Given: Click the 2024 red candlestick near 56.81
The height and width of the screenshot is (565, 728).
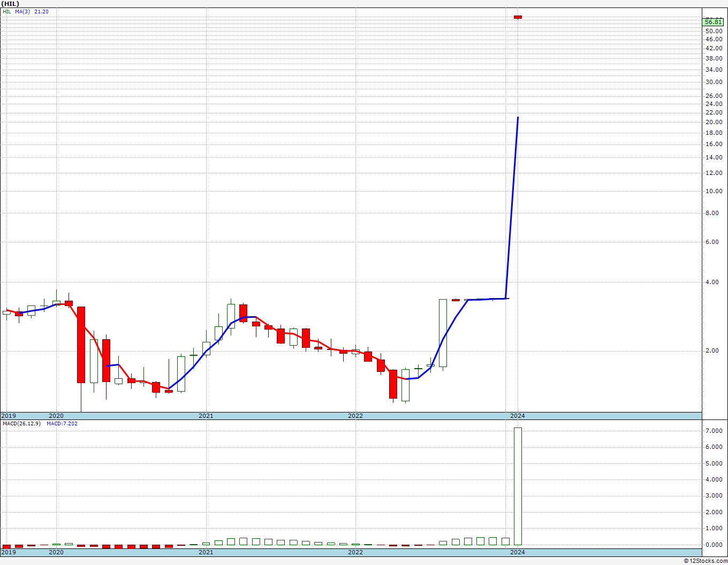Looking at the screenshot, I should point(518,17).
